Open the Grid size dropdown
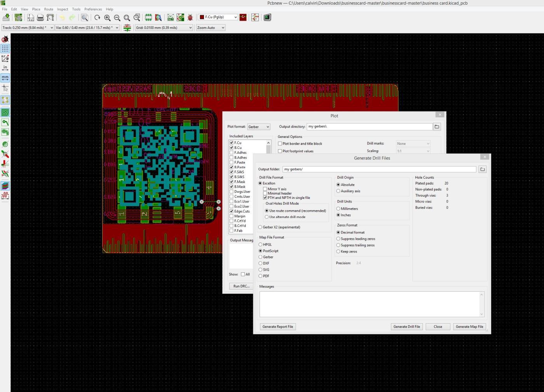This screenshot has height=392, width=544. [164, 28]
